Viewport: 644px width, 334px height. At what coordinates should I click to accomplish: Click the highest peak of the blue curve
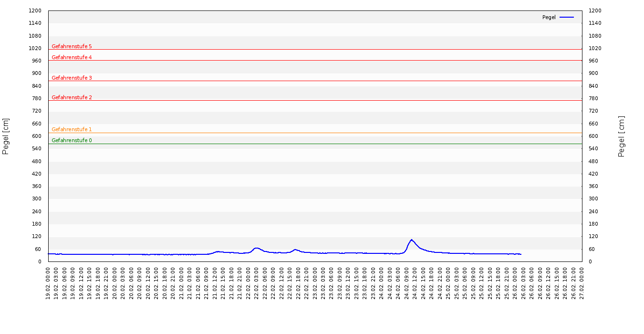[411, 240]
